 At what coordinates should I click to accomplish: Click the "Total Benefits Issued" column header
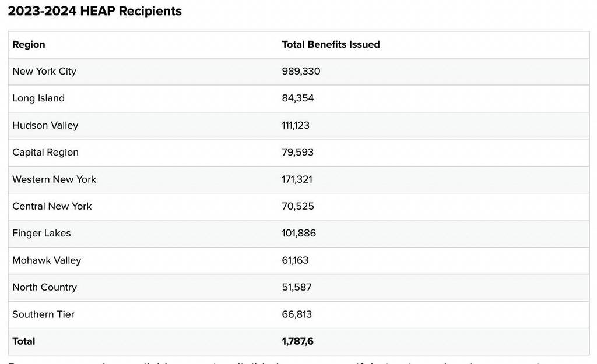click(331, 44)
